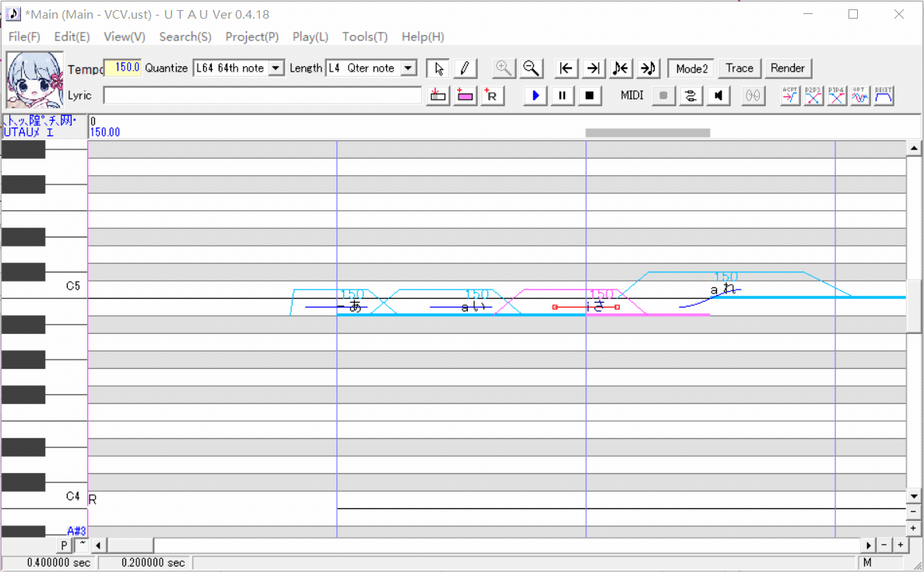Toggle the P button at bottom left
Image resolution: width=924 pixels, height=572 pixels.
coord(65,546)
